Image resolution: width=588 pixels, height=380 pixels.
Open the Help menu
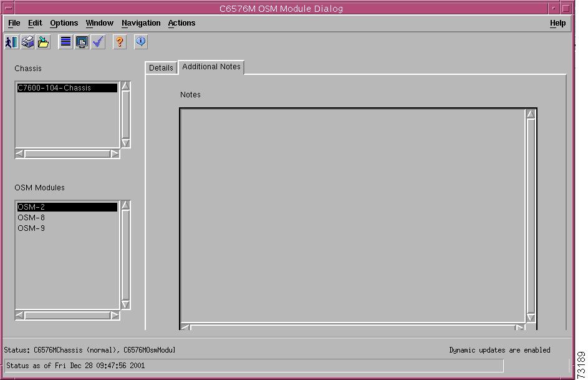(557, 23)
